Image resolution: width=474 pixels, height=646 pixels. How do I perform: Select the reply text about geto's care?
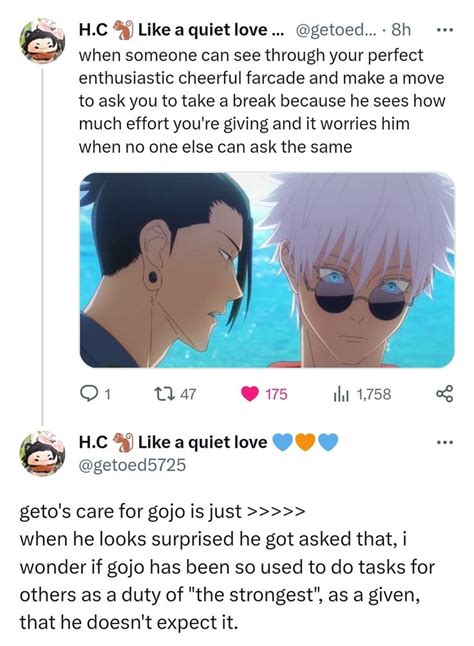(x=227, y=567)
